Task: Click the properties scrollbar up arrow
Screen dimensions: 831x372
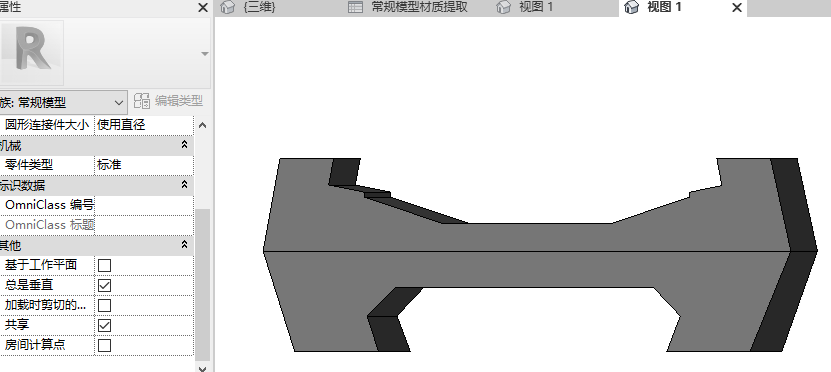Action: tap(203, 126)
